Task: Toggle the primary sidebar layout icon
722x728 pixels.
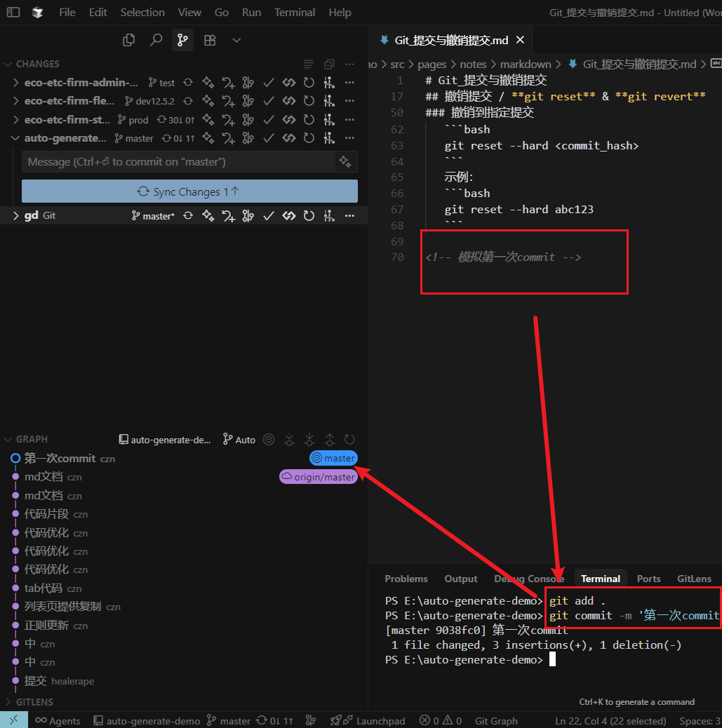Action: click(13, 13)
